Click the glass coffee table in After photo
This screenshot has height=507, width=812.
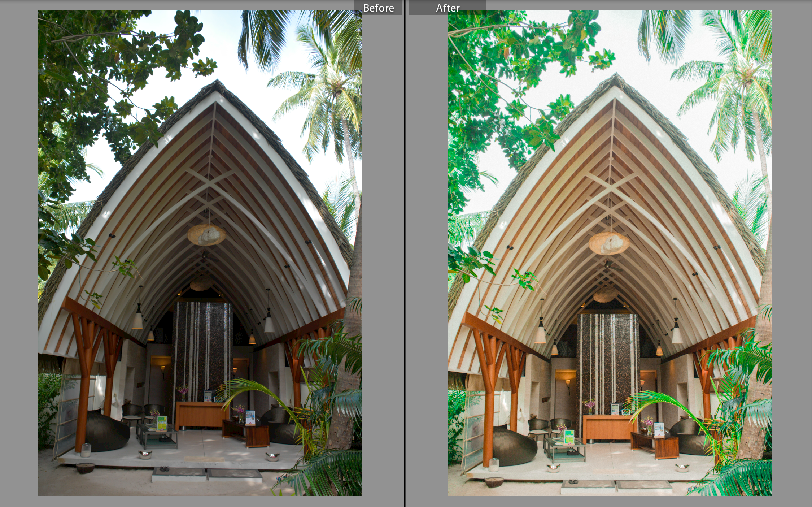pos(565,450)
